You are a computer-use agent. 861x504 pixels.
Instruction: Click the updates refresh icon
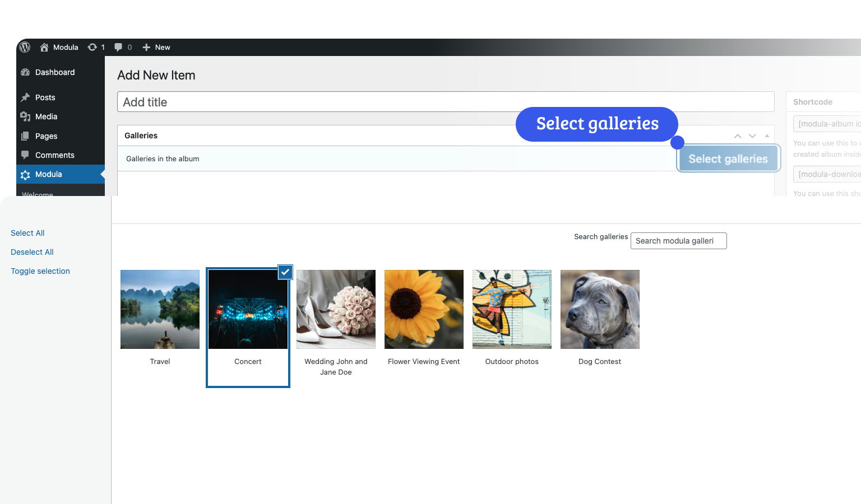point(92,48)
